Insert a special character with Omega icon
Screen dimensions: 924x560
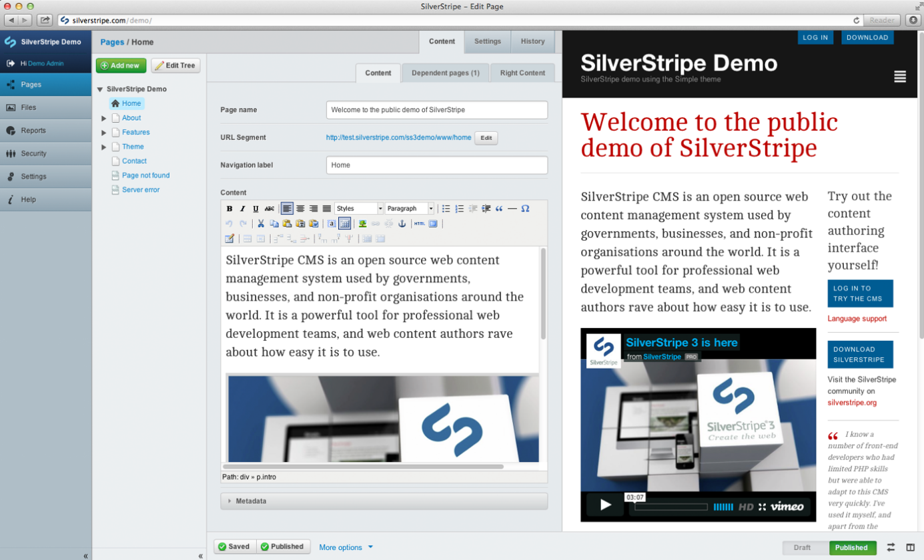(525, 209)
